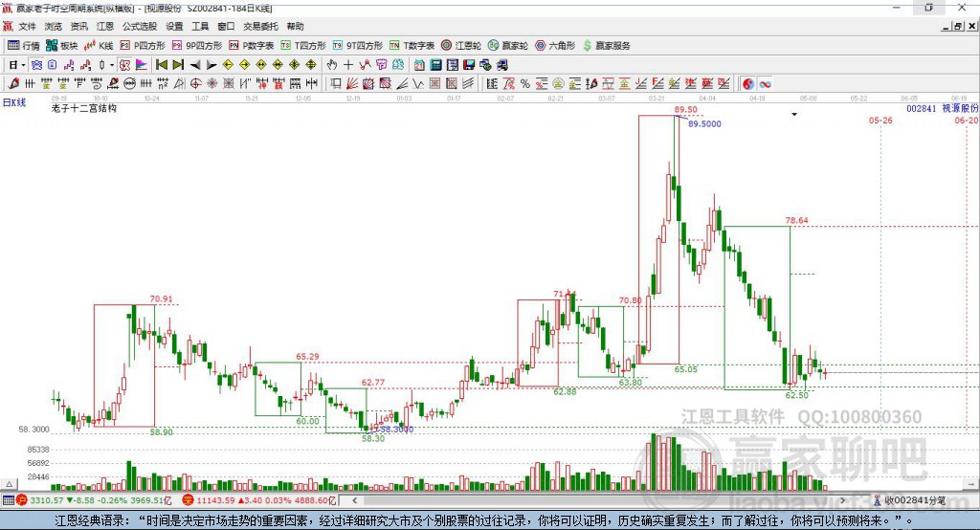Click the scroll-right arrow on bottom scrollbar

(x=842, y=500)
